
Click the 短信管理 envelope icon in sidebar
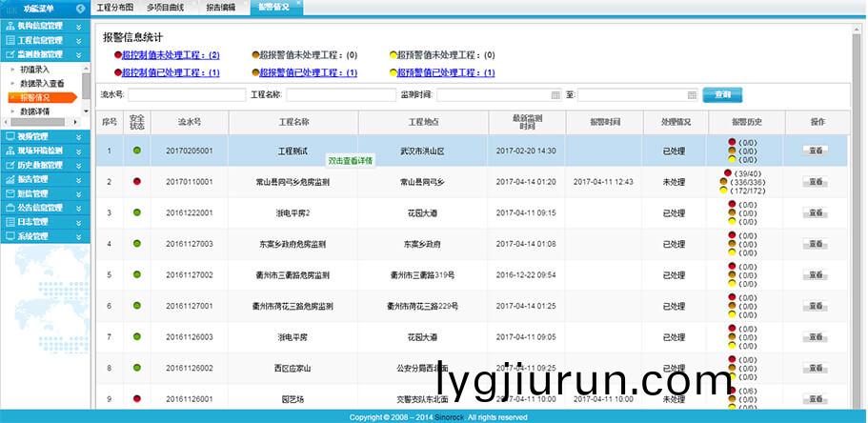10,193
